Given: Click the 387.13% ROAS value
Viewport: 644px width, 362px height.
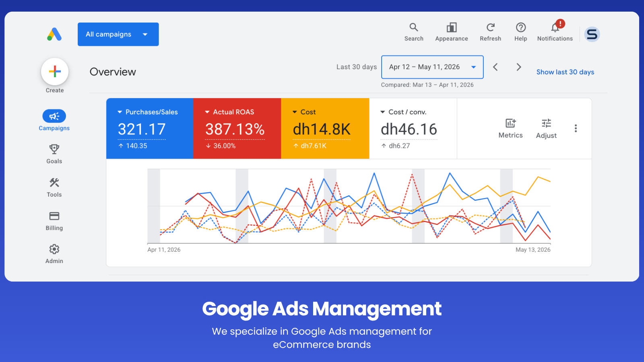Looking at the screenshot, I should coord(235,129).
